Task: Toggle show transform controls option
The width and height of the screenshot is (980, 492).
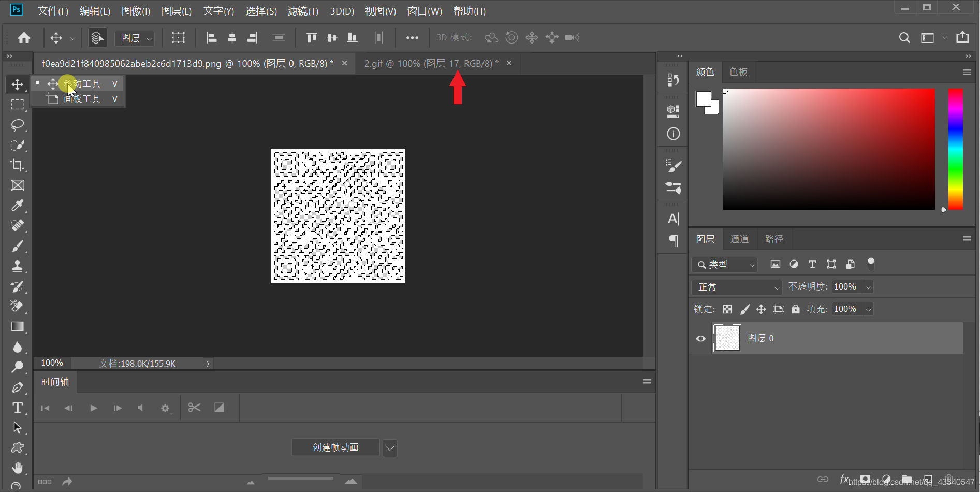Action: click(x=178, y=38)
